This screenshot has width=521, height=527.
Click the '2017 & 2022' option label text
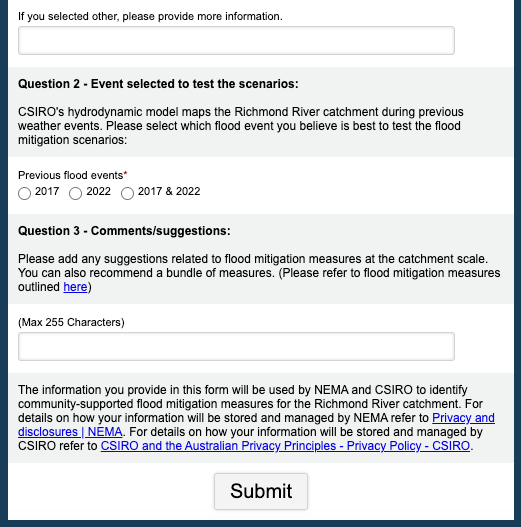pos(169,191)
